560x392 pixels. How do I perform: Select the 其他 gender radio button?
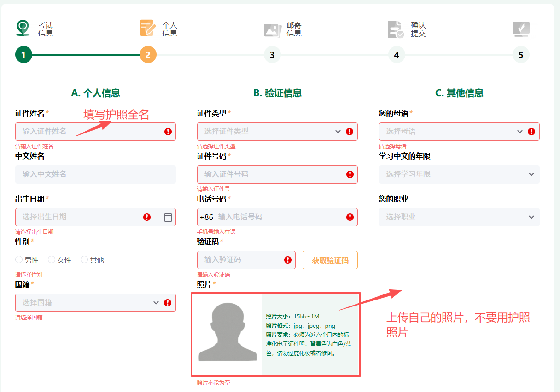click(x=84, y=260)
